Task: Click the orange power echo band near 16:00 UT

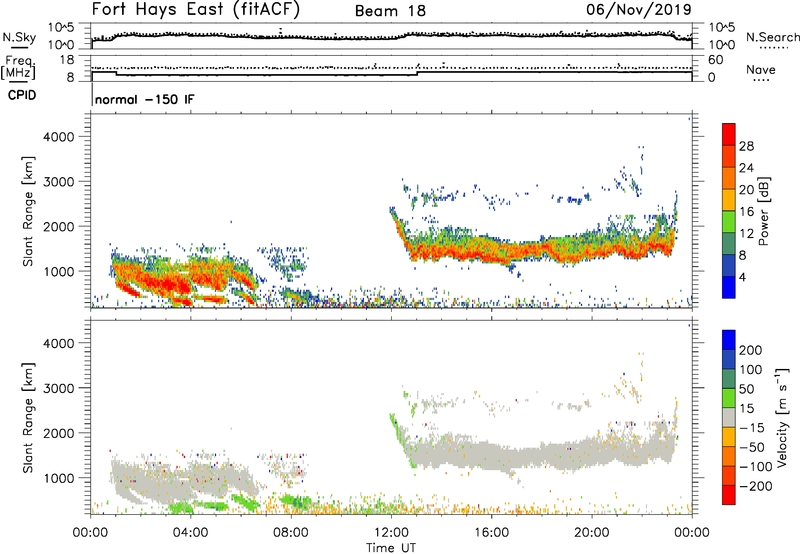Action: [x=491, y=250]
